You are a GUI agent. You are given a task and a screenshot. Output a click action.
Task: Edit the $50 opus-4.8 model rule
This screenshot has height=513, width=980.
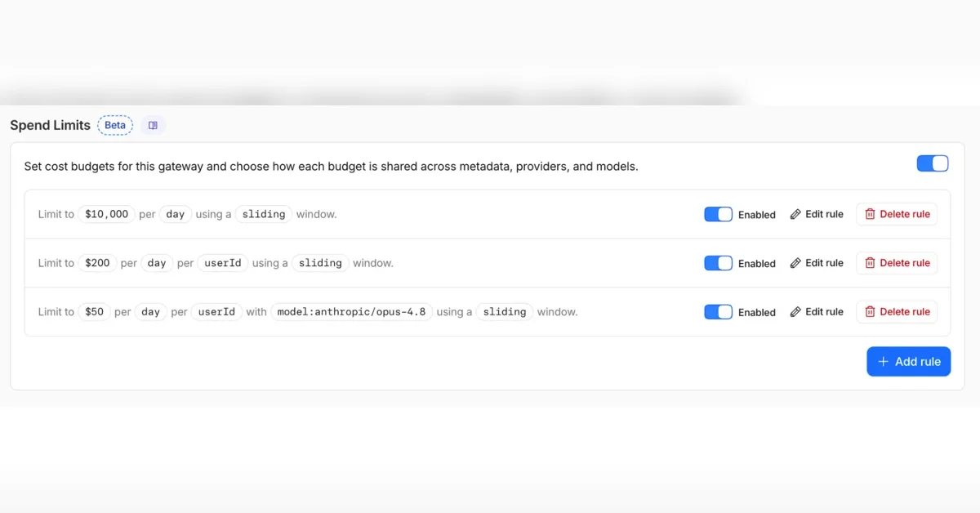coord(817,312)
